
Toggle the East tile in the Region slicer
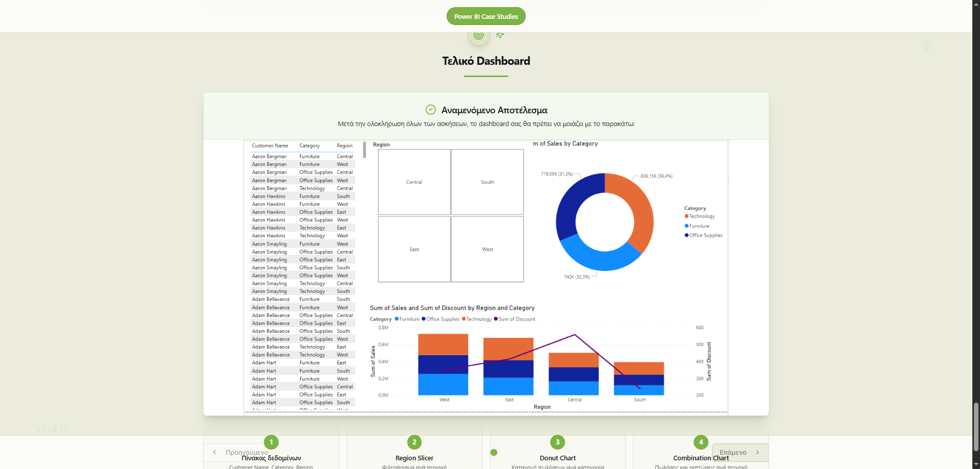tap(414, 249)
